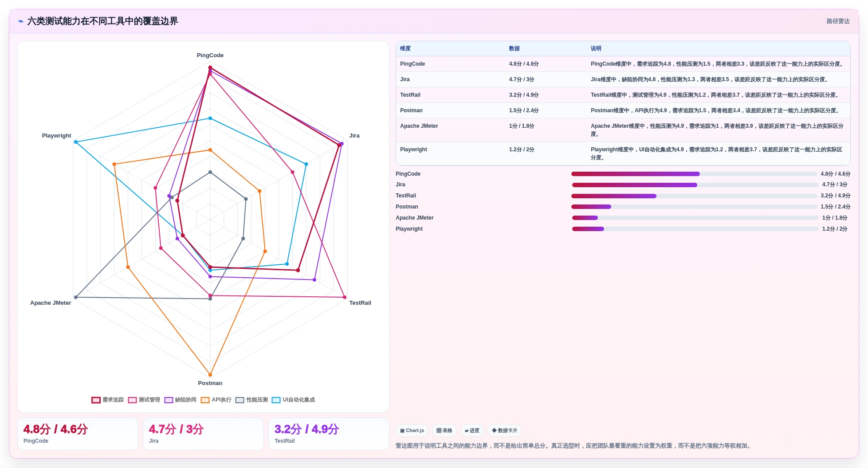Viewport: 868px width, 468px height.
Task: Toggle the UI自动化集成 legend swatch
Action: pos(276,400)
